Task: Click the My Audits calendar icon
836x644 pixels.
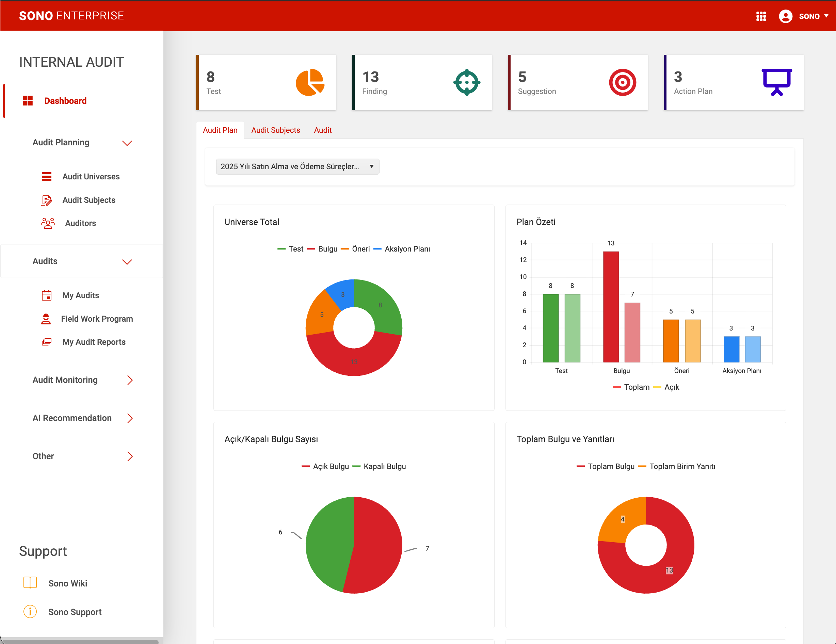Action: pyautogui.click(x=47, y=295)
